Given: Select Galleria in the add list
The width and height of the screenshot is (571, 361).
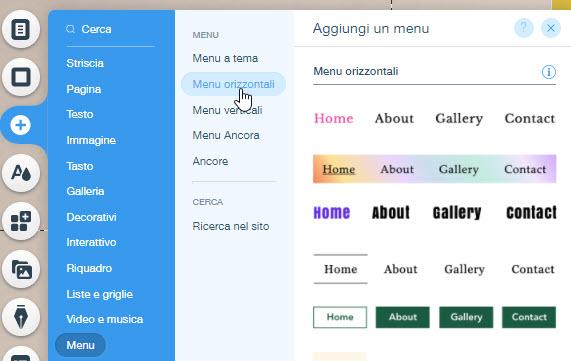Looking at the screenshot, I should [85, 191].
